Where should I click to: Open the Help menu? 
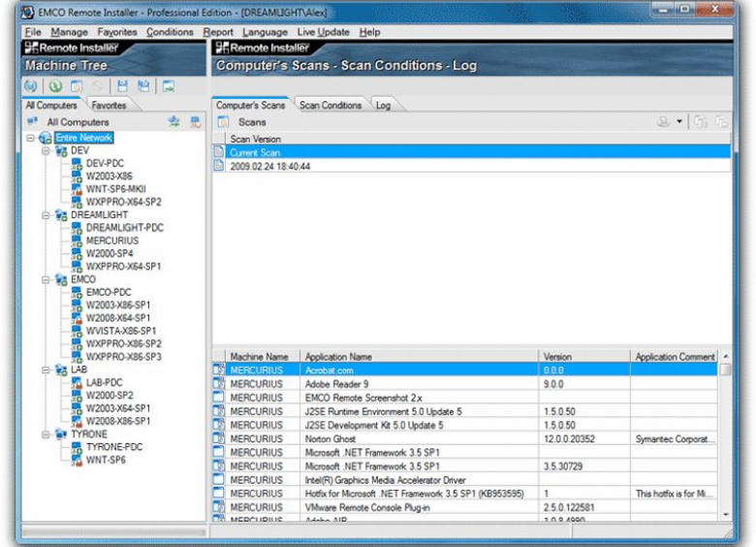point(369,32)
